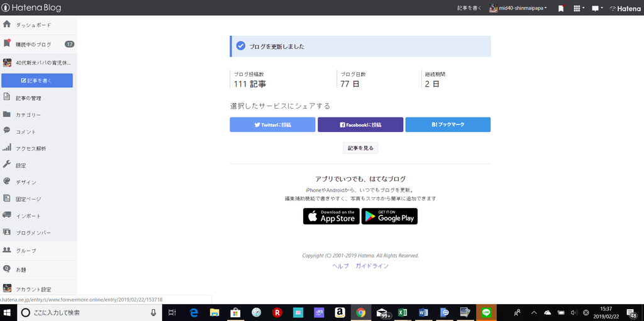644x321 pixels.
Task: Open ブログメンバー in the sidebar
Action: [38, 233]
